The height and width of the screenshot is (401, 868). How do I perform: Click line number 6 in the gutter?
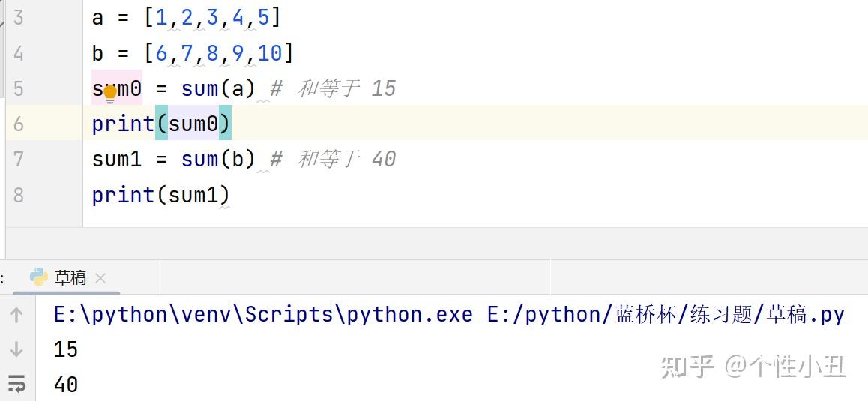(x=18, y=124)
